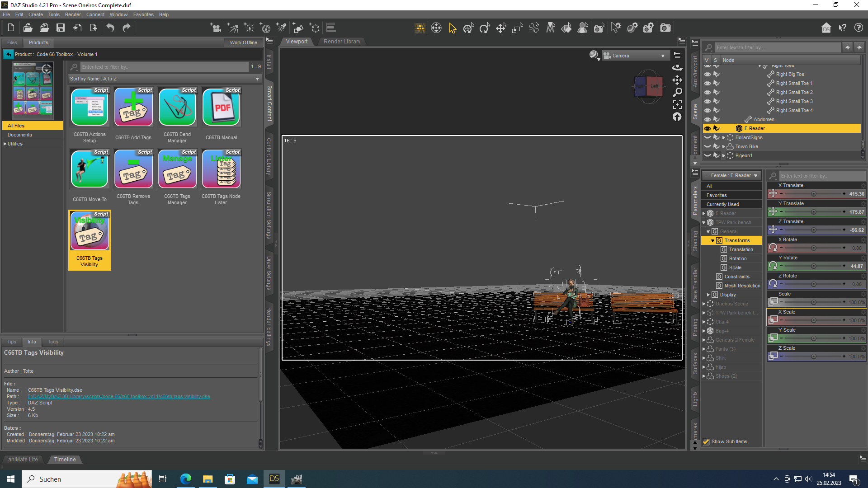Viewport: 868px width, 488px height.
Task: Click the Save file toolbar icon
Action: coord(60,28)
